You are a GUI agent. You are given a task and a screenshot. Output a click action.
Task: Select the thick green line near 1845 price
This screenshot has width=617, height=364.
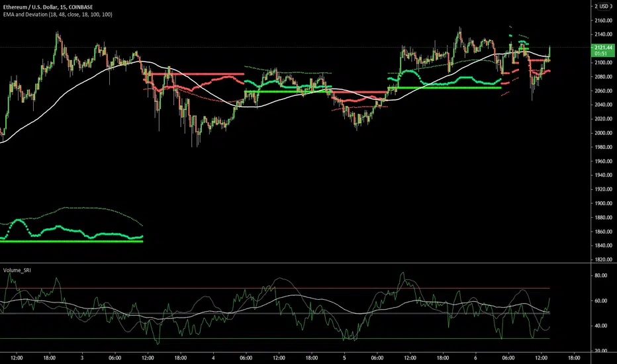71,241
